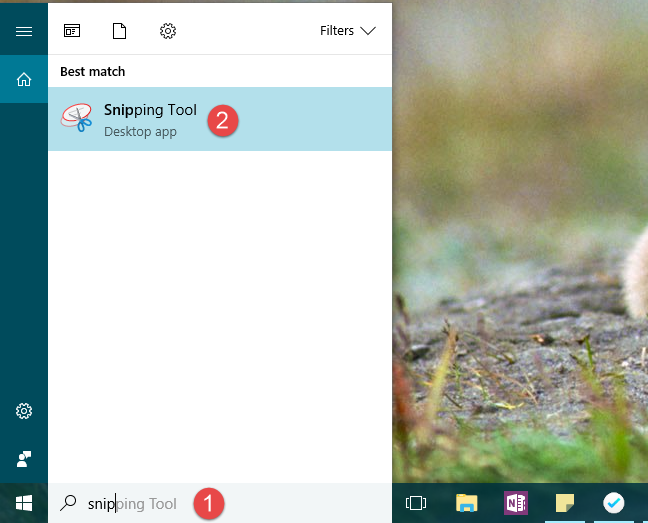Select the Home icon in sidebar
648x523 pixels.
(24, 79)
